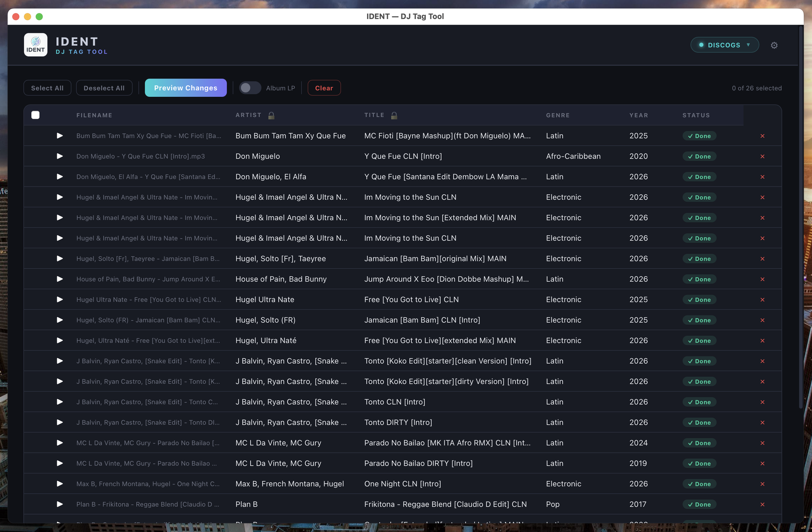This screenshot has height=532, width=812.
Task: Play Tonto clean Version track
Action: (60, 361)
